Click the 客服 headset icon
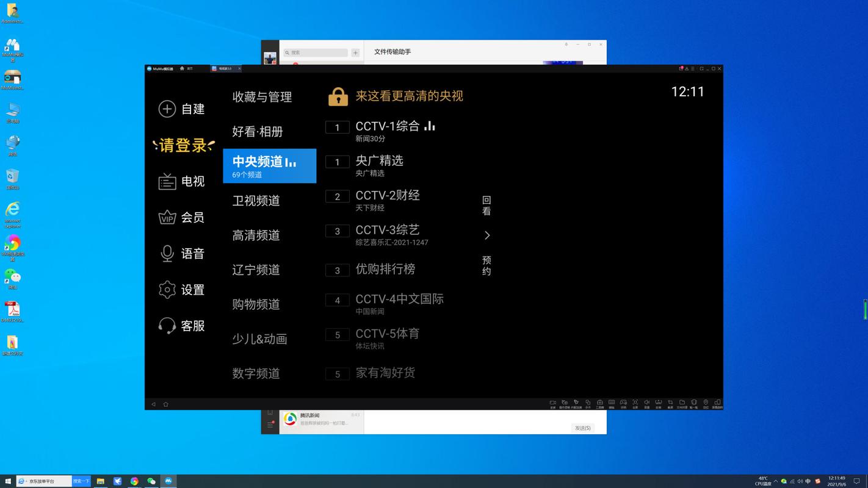868x488 pixels. click(167, 325)
